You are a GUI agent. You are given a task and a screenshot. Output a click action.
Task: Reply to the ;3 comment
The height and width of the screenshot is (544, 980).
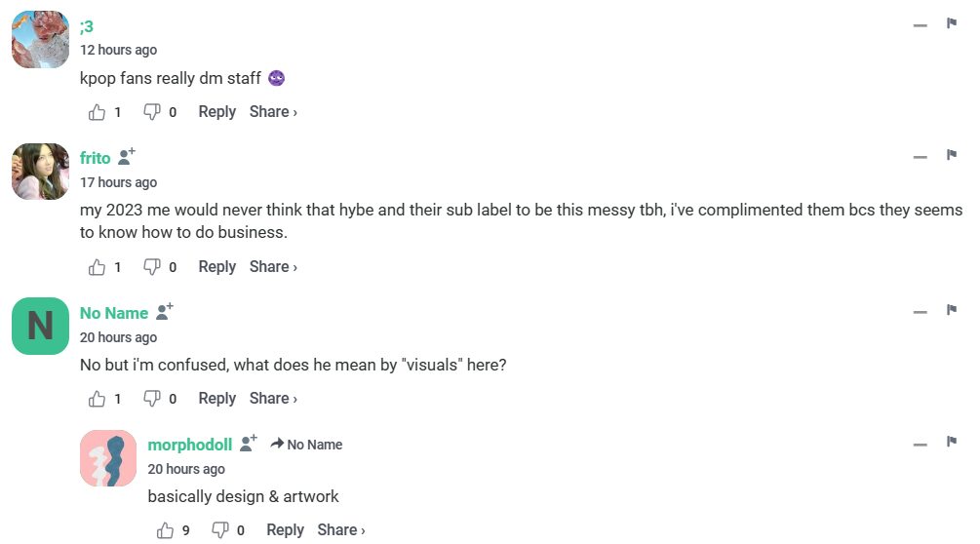pyautogui.click(x=216, y=112)
